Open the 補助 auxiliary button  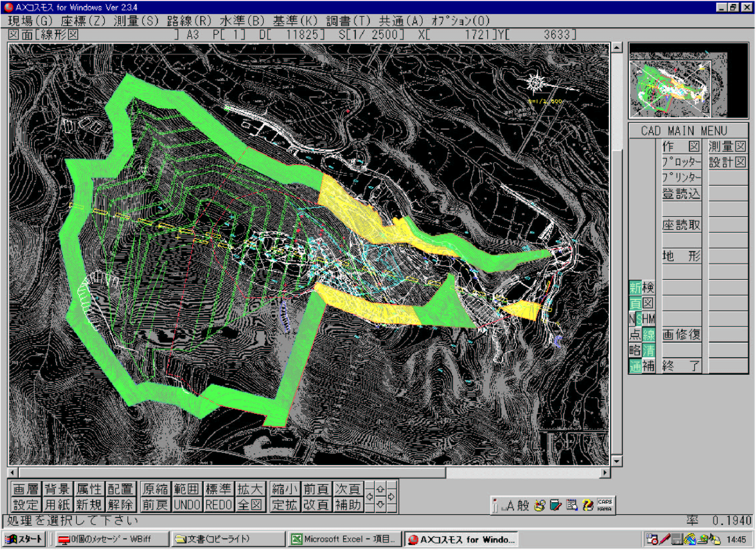348,504
